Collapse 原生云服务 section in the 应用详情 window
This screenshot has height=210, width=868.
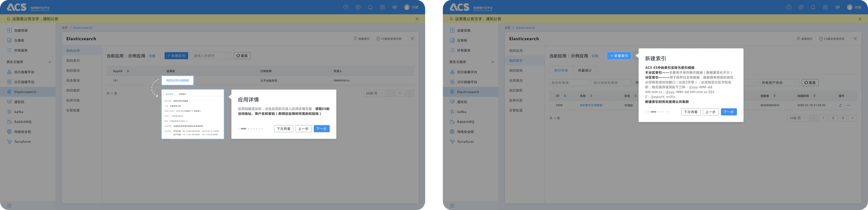pos(50,62)
